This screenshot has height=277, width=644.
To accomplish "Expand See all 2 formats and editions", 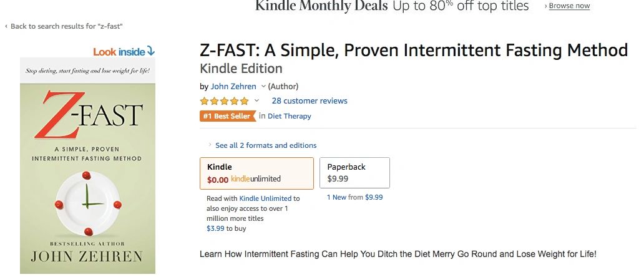I will 265,145.
